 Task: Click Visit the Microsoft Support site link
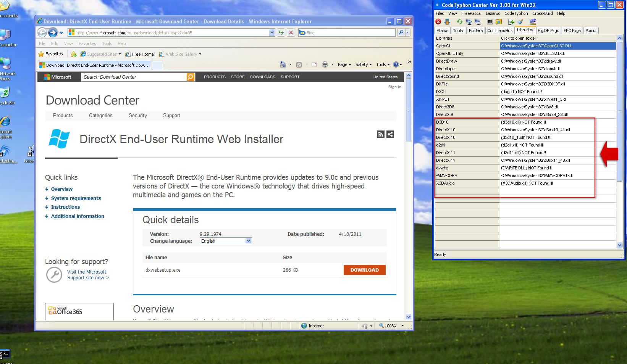[x=88, y=275]
